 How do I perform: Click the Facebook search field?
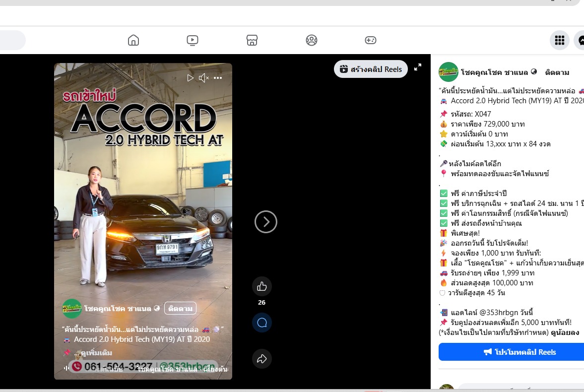[x=13, y=40]
